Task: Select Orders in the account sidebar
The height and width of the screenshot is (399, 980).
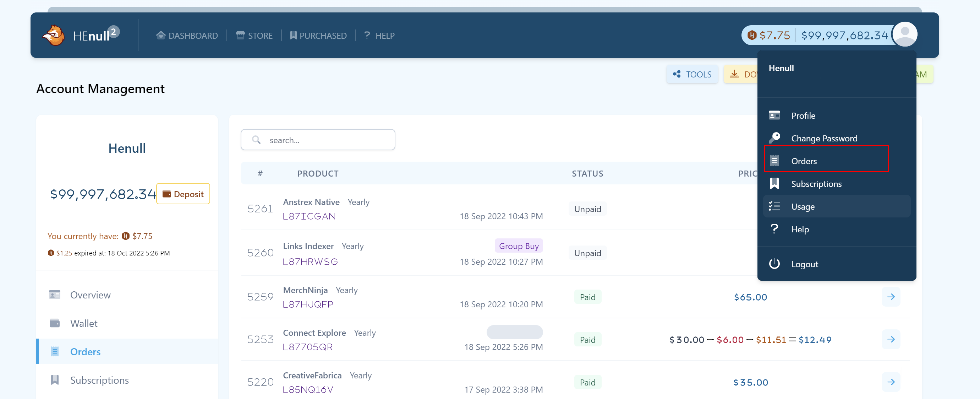Action: pyautogui.click(x=127, y=351)
